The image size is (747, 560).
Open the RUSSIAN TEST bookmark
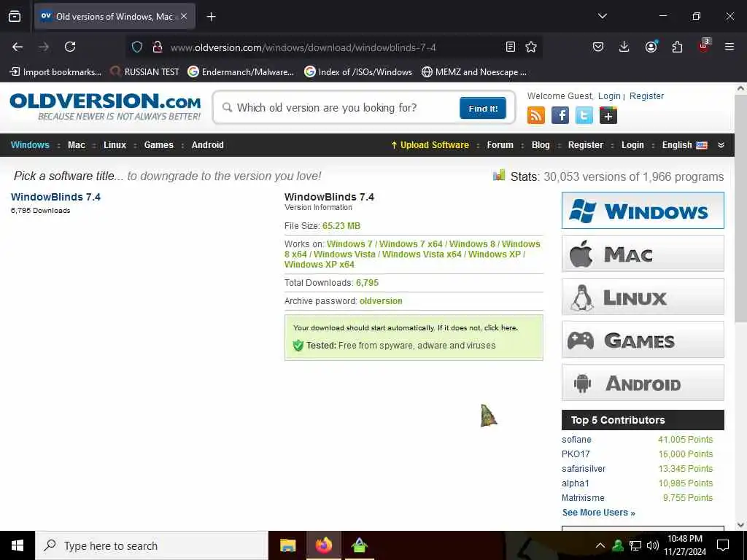point(144,72)
